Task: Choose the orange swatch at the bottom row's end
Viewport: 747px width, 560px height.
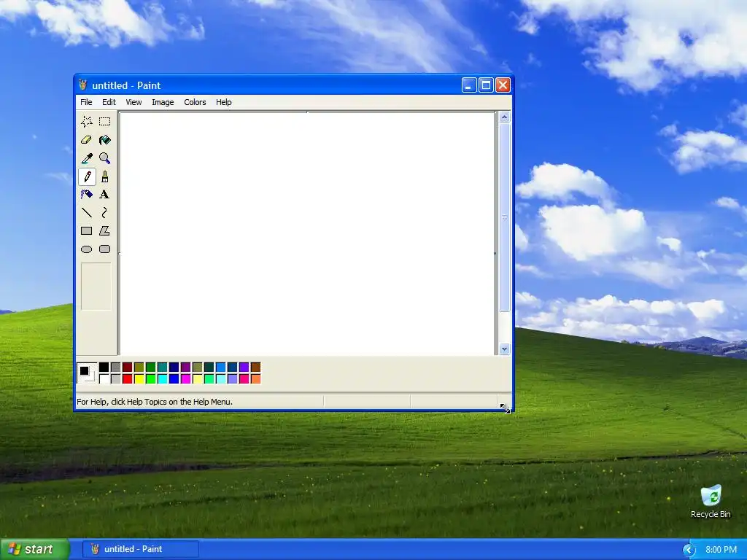Action: [x=256, y=379]
